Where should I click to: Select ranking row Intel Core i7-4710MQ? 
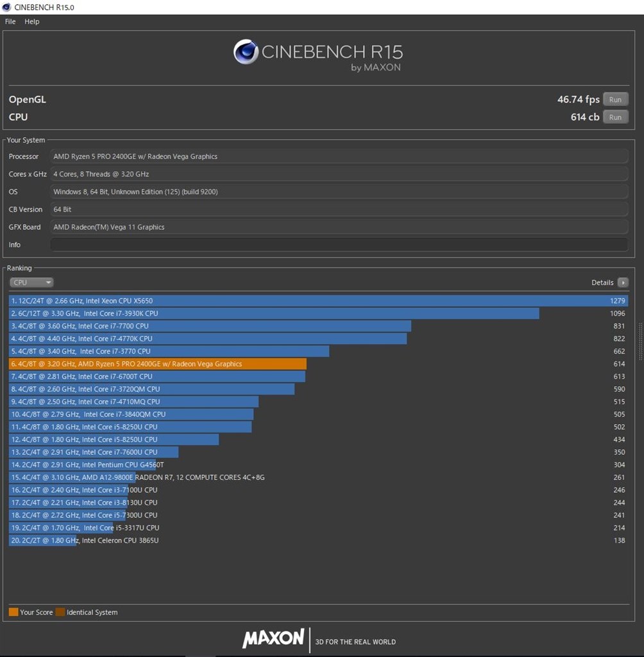pyautogui.click(x=318, y=402)
